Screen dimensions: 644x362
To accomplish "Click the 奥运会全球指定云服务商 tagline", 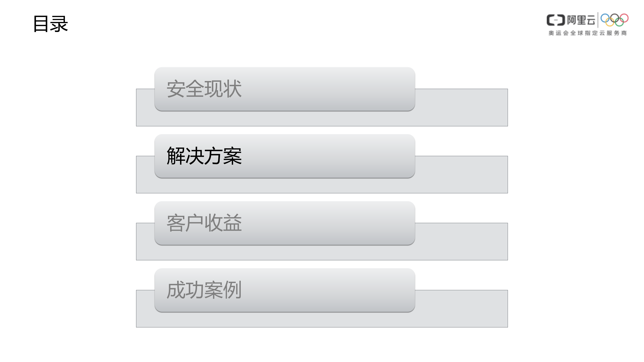I will 588,33.
